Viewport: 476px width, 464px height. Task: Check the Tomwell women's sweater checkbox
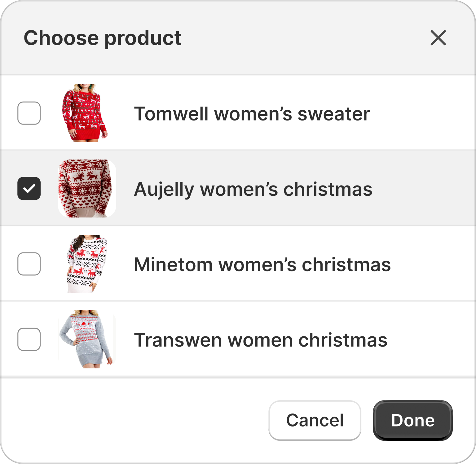(x=29, y=113)
